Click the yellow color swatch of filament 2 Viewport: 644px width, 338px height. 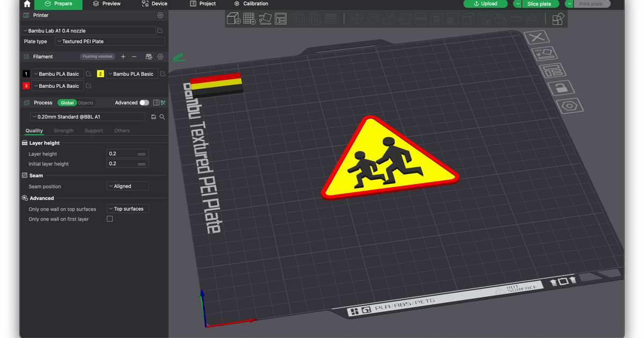pyautogui.click(x=100, y=74)
